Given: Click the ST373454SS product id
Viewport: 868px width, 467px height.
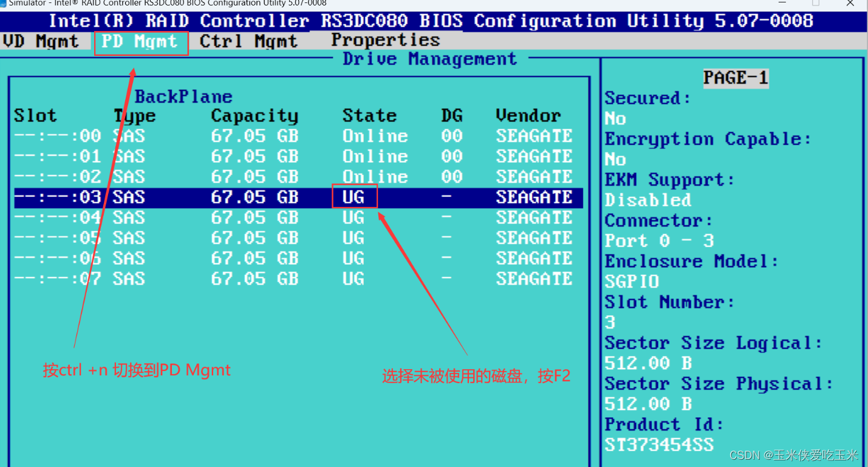Looking at the screenshot, I should point(659,445).
